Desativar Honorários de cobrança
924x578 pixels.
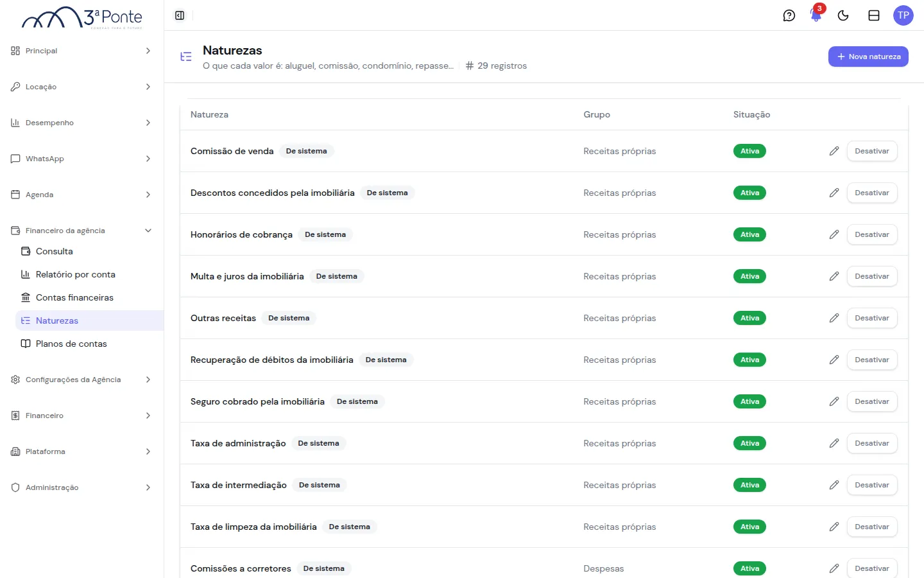pos(872,234)
